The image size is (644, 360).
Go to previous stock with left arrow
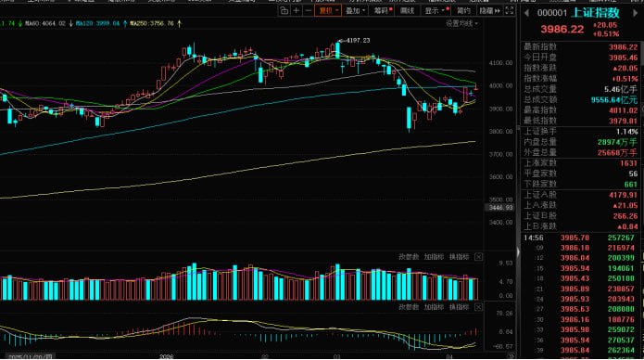(526, 13)
